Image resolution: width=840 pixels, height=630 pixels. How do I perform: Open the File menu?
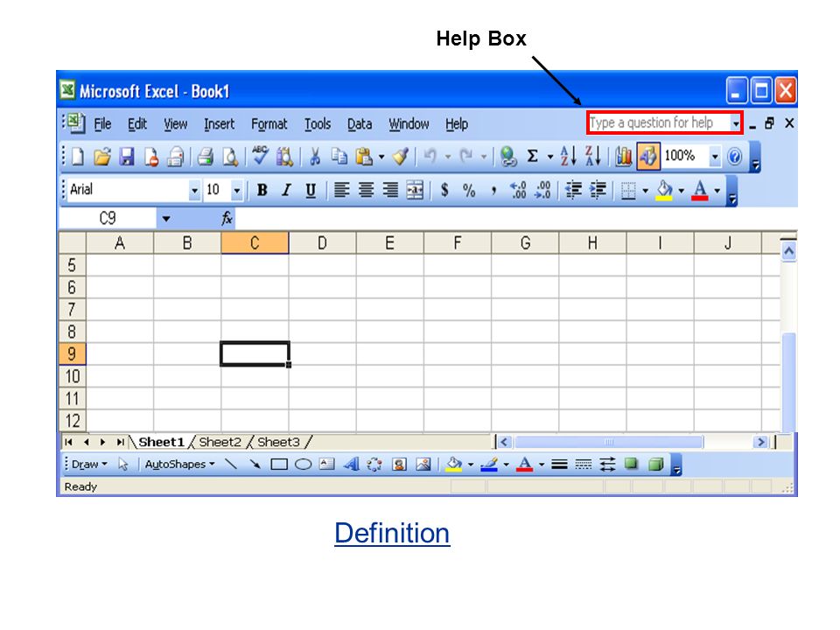102,123
